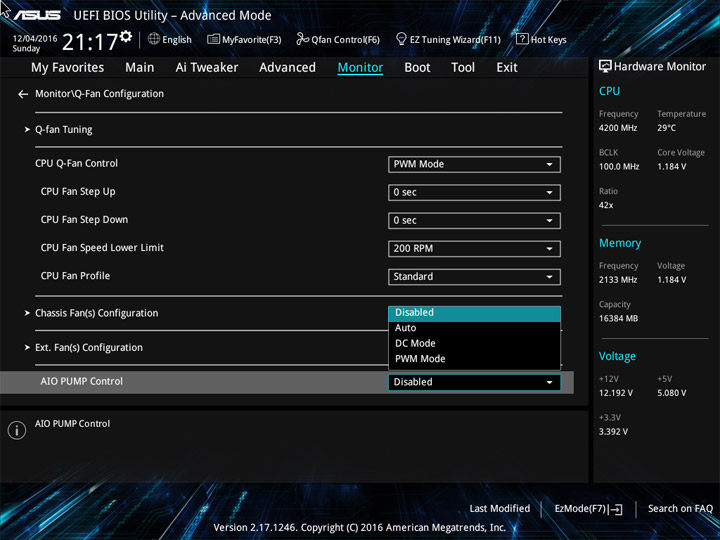Open CPU Fan Speed Lower Limit dropdown

[474, 249]
